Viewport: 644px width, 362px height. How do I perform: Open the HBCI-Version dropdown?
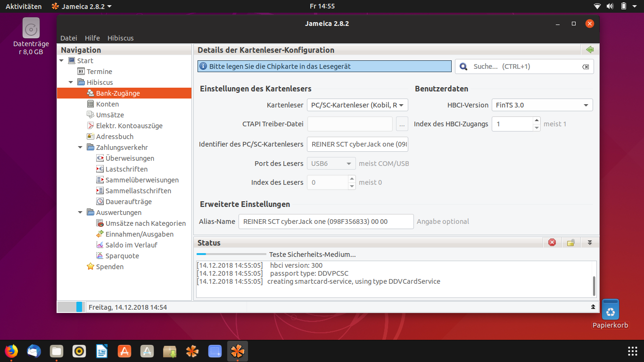click(x=542, y=105)
